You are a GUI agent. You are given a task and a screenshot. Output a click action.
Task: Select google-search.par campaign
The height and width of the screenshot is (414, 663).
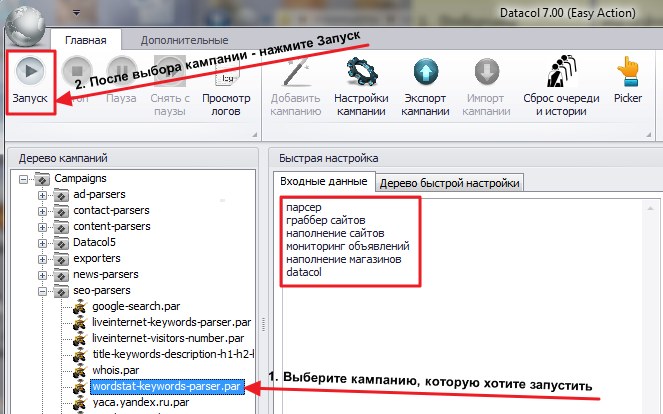pyautogui.click(x=136, y=306)
